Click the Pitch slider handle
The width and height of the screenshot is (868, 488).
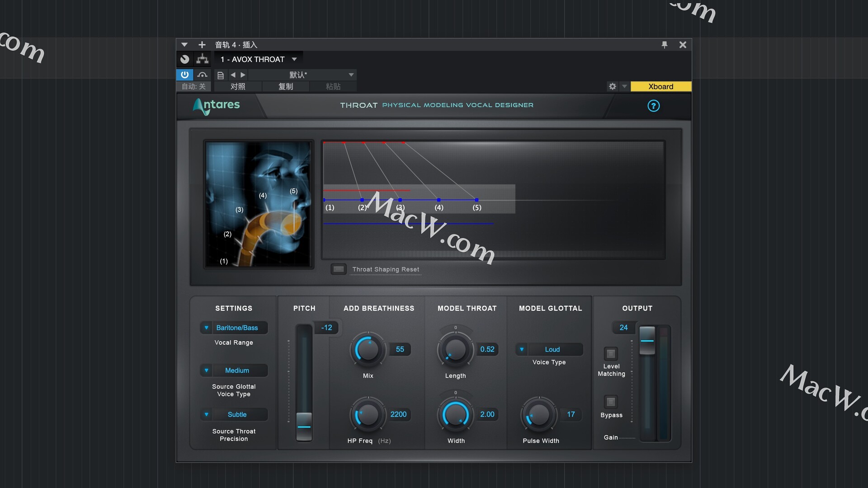[304, 426]
